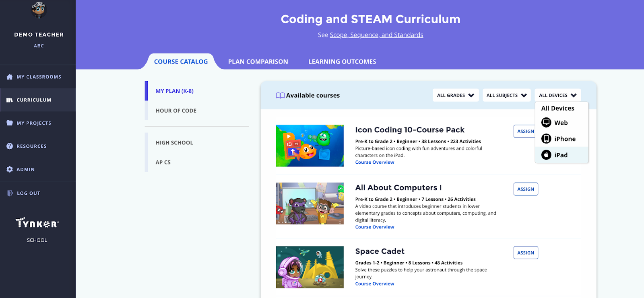Screen dimensions: 644x298
Task: Assign the Space Cadet course
Action: [x=526, y=253]
